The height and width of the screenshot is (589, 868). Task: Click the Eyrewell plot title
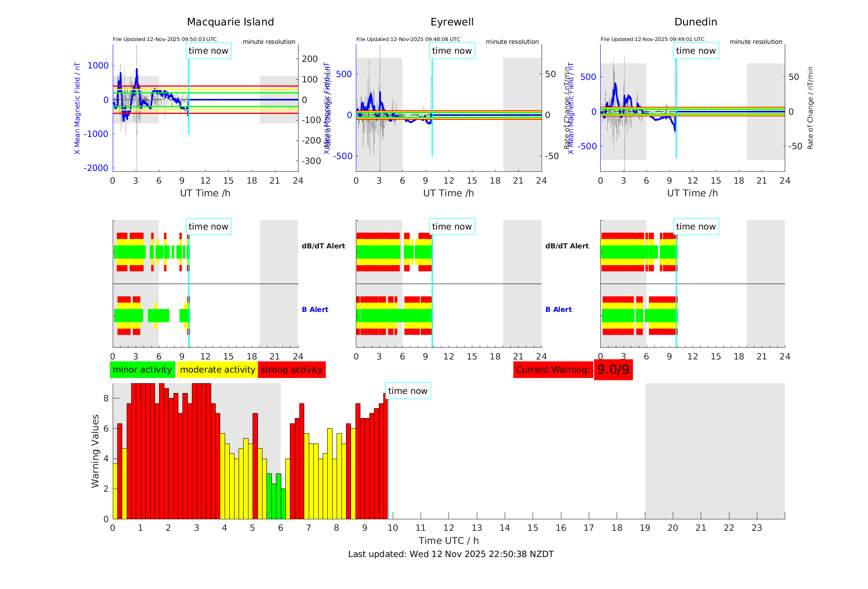452,22
